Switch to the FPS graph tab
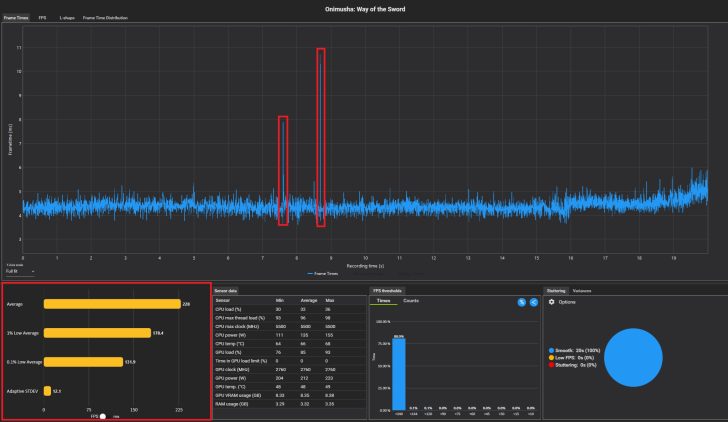This screenshot has height=422, width=728. coord(42,18)
